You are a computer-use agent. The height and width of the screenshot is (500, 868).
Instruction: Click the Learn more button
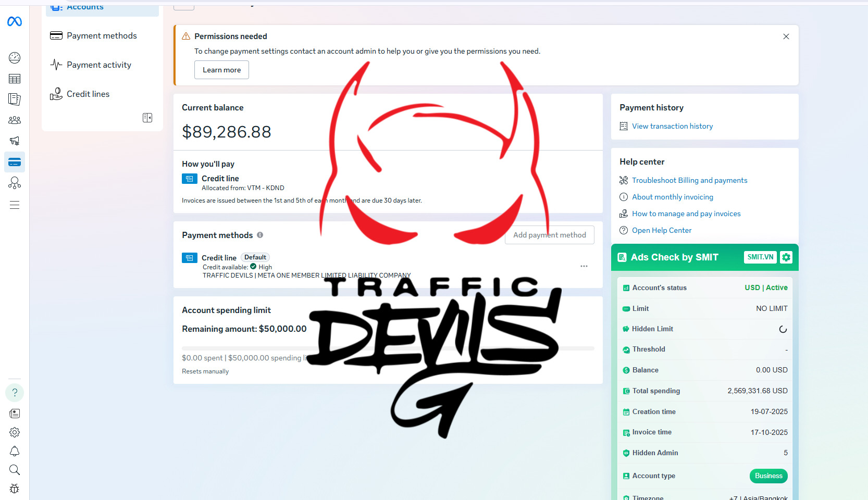coord(221,70)
